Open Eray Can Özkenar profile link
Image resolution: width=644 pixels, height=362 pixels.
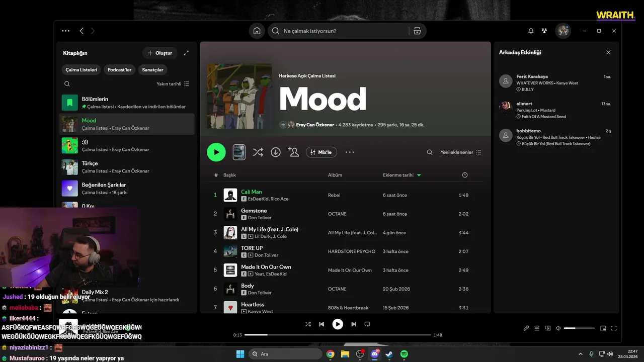tap(315, 125)
